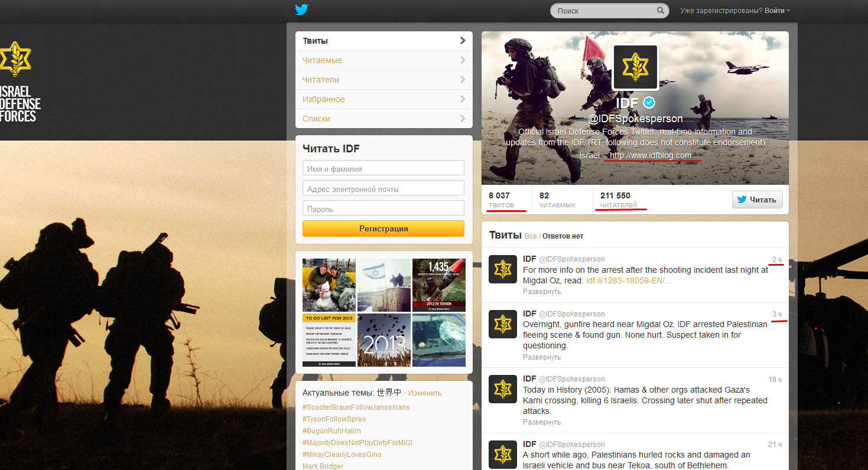Open the Избранное menu item
The width and height of the screenshot is (868, 470).
[384, 99]
